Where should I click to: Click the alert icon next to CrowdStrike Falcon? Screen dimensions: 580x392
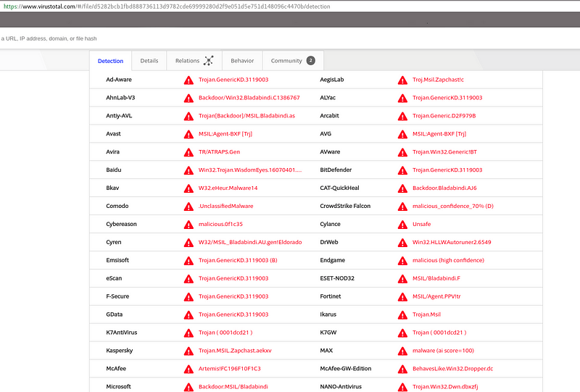(x=402, y=207)
